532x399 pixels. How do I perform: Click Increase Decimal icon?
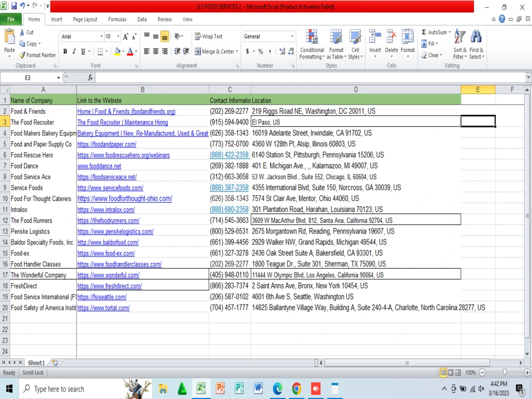click(x=282, y=52)
